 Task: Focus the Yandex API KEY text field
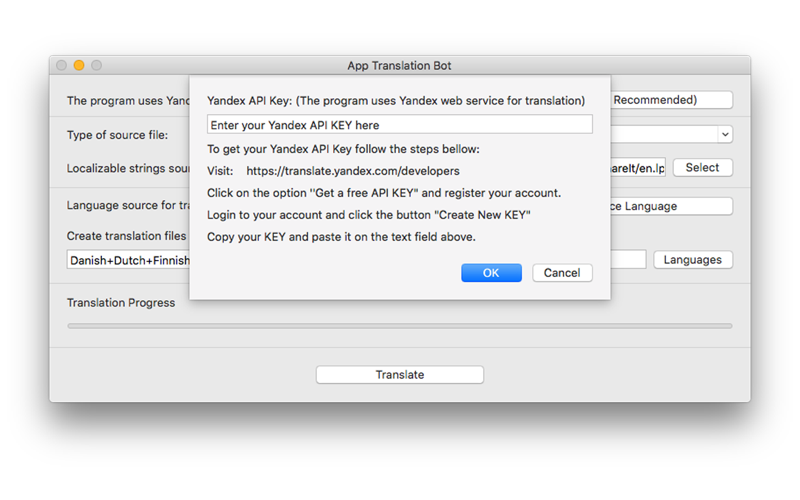(x=399, y=124)
